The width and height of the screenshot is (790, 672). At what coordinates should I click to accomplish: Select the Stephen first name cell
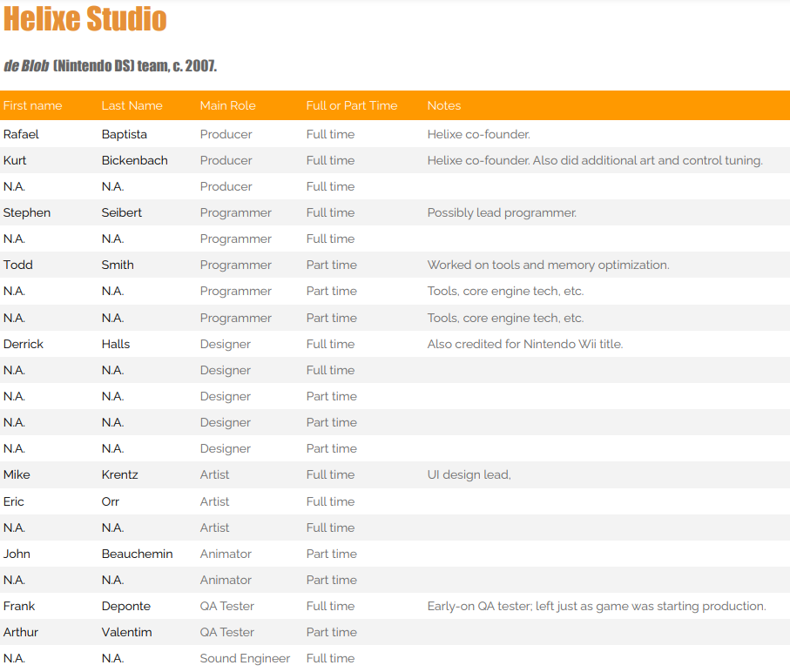click(x=27, y=213)
